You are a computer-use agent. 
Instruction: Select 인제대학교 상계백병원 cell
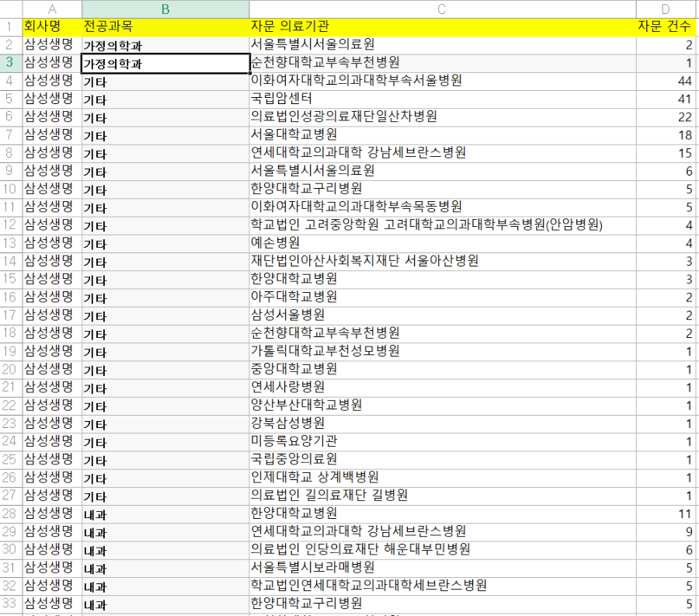(x=442, y=478)
